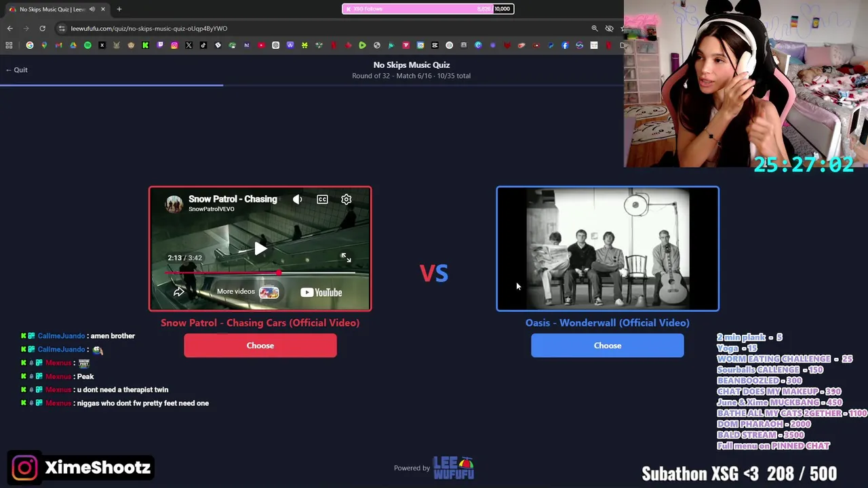
Task: Click the crossed-eye icon in address bar
Action: pos(609,28)
